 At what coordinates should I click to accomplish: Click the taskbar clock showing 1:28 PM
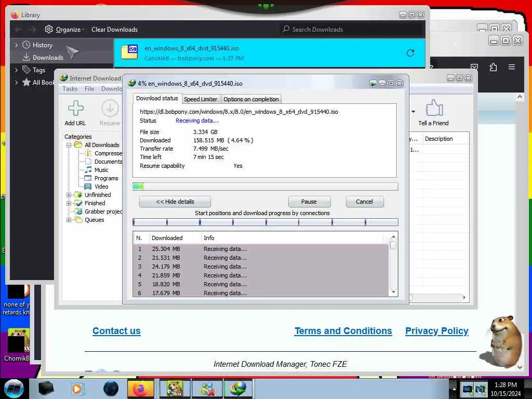pyautogui.click(x=506, y=389)
